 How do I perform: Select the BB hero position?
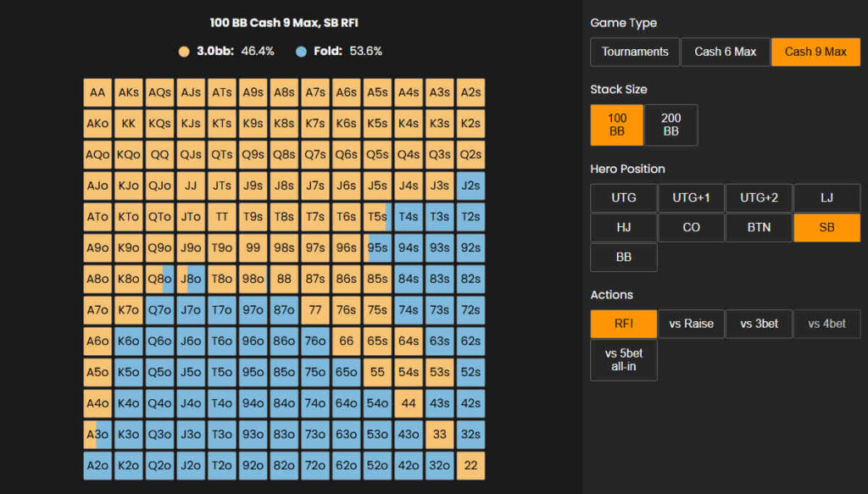[624, 258]
